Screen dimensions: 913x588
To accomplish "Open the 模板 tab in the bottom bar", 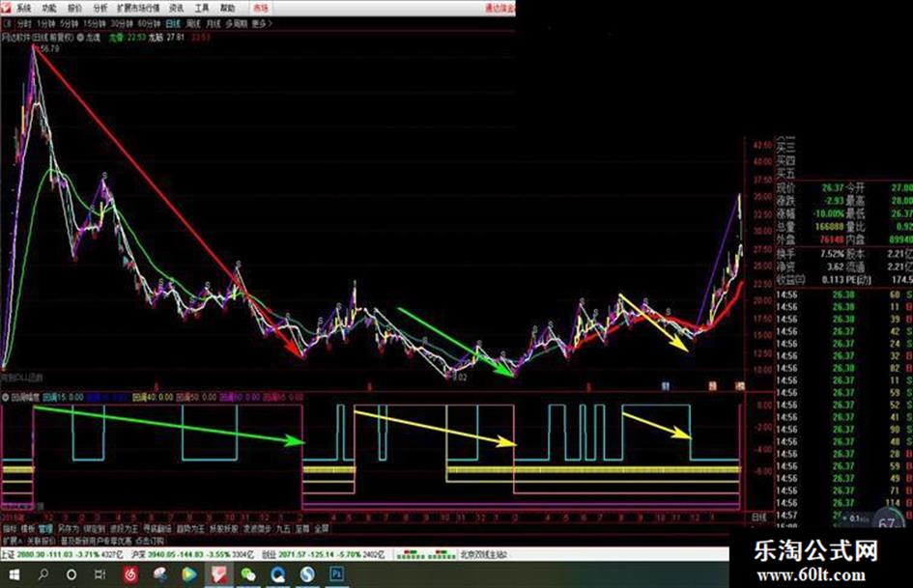I will (28, 529).
